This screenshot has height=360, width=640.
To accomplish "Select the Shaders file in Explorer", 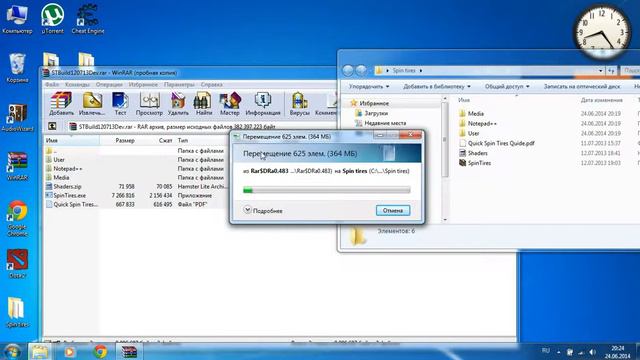I will (473, 153).
